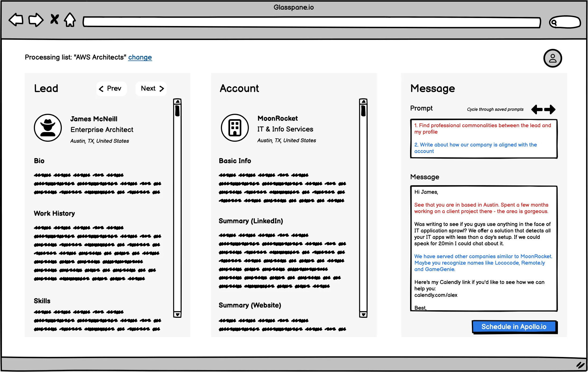Cycle back through saved prompts with left arrow

coord(536,110)
